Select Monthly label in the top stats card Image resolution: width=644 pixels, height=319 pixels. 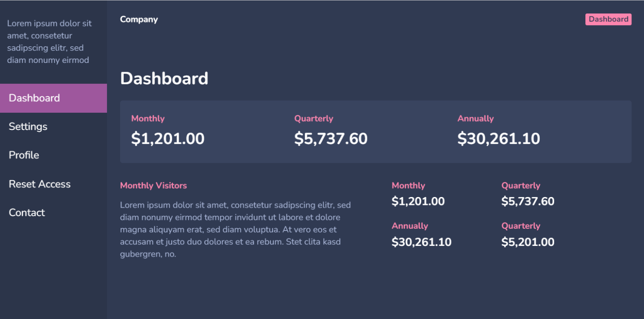pos(148,119)
